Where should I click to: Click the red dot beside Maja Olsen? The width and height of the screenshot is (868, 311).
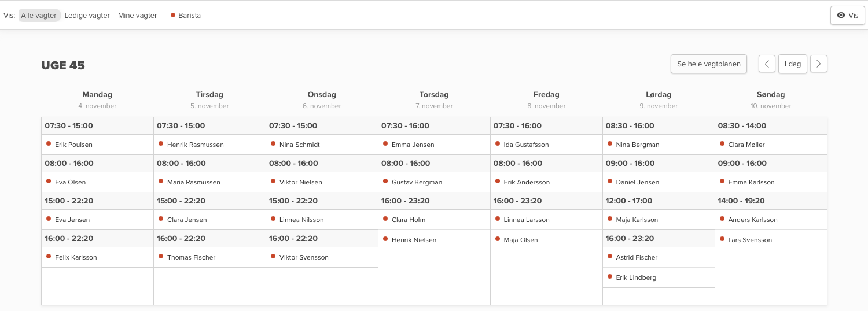(498, 239)
